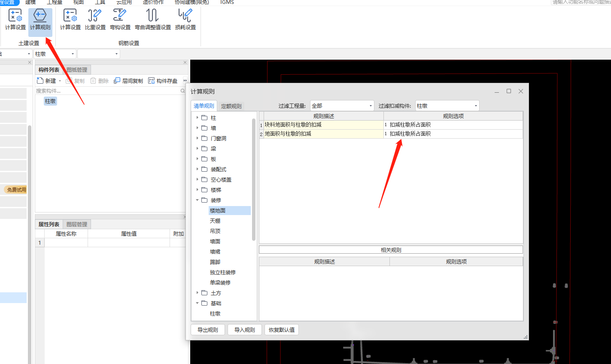Click the 搜索构件 search field
Viewport: 611px width, 364px height.
point(111,91)
